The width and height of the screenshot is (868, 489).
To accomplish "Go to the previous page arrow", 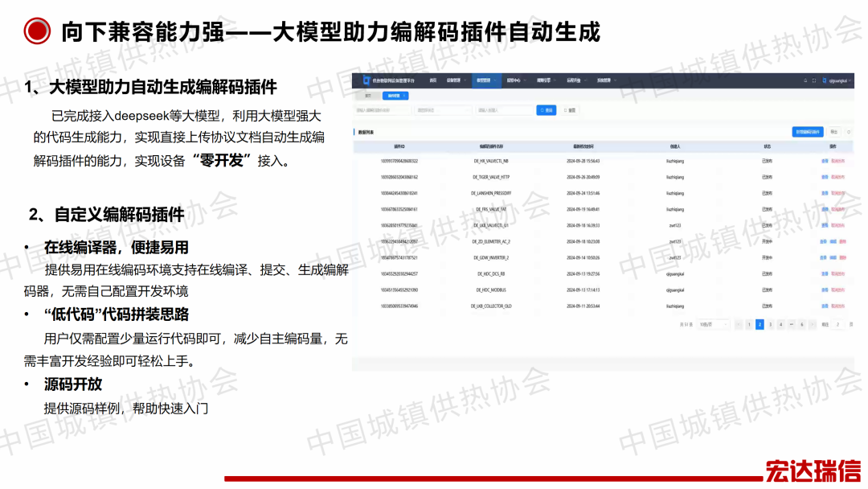I will 738,324.
